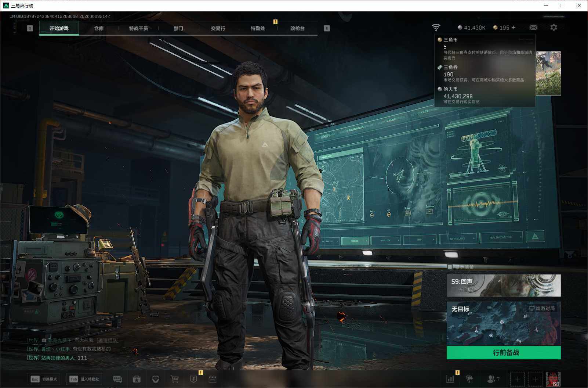Click the 端游对局 label on map card
The width and height of the screenshot is (588, 388).
click(542, 308)
